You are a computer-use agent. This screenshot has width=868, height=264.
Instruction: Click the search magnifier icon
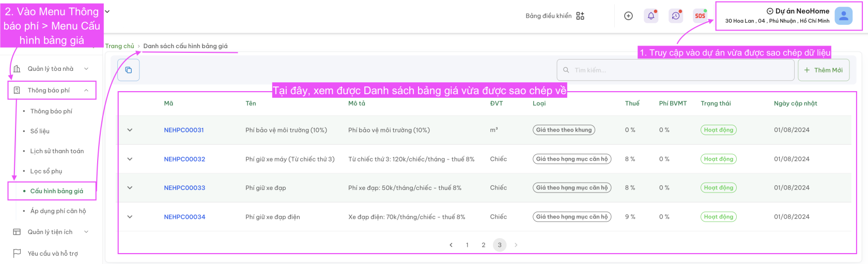(x=566, y=70)
